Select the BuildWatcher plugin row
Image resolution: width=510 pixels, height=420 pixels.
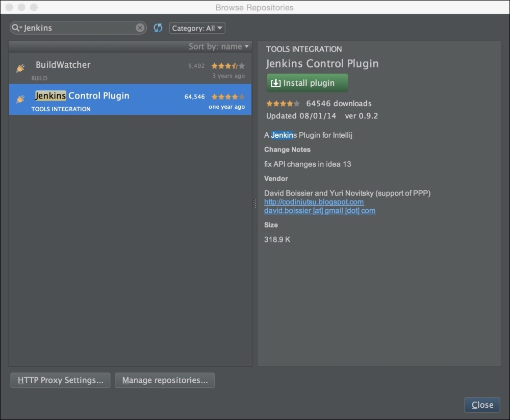130,69
